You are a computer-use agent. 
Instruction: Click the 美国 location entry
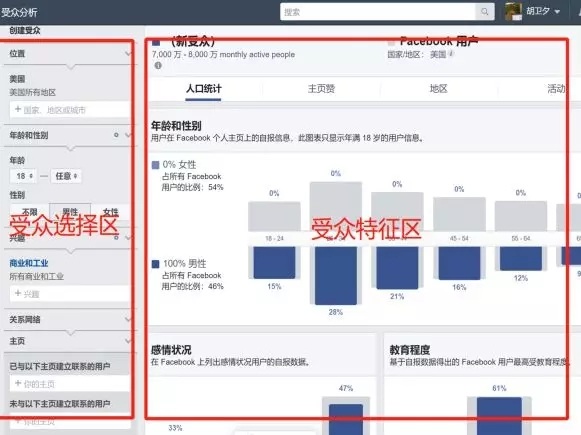point(17,79)
